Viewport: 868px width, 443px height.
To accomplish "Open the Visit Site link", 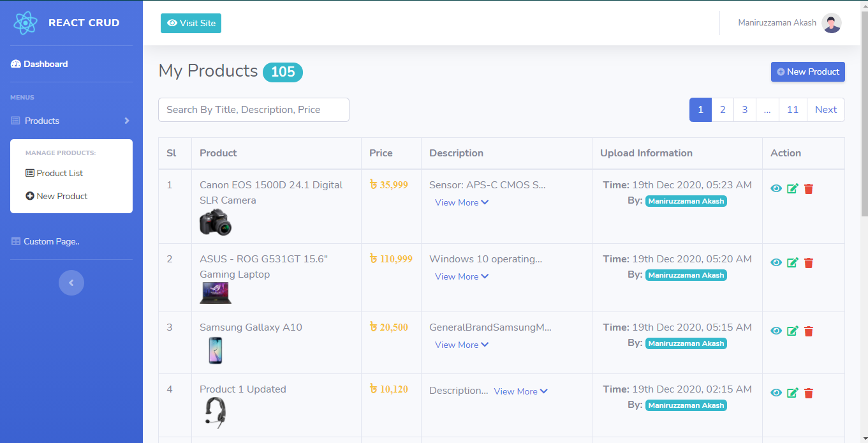I will pyautogui.click(x=191, y=23).
